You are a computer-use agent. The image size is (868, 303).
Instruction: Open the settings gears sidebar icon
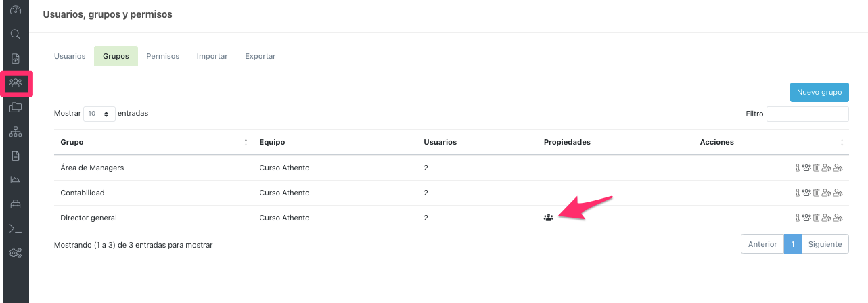[16, 253]
